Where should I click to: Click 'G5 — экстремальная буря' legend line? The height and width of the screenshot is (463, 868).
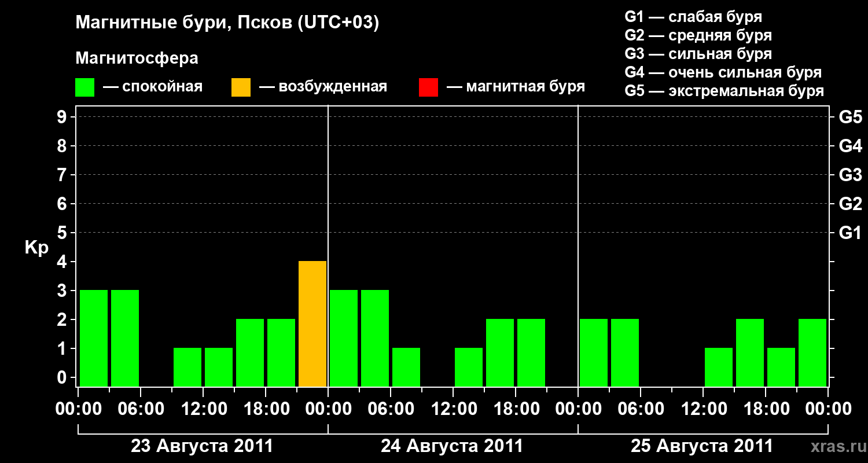(724, 91)
